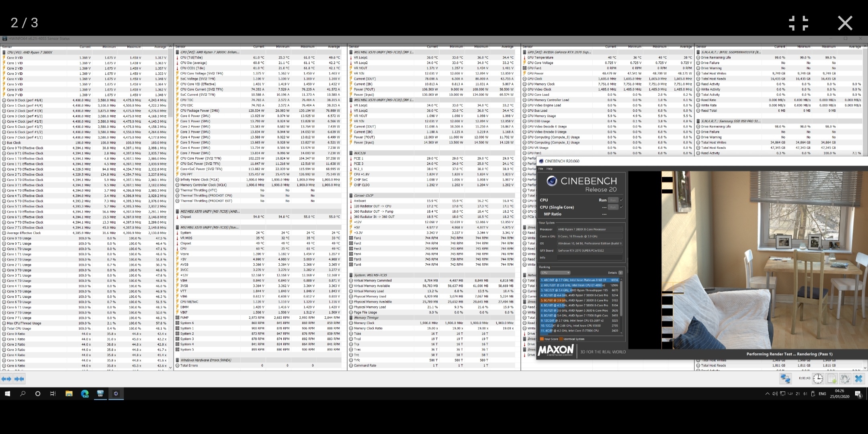Viewport: 868px width, 434px height.
Task: Close the image viewer with the X
Action: [x=845, y=23]
